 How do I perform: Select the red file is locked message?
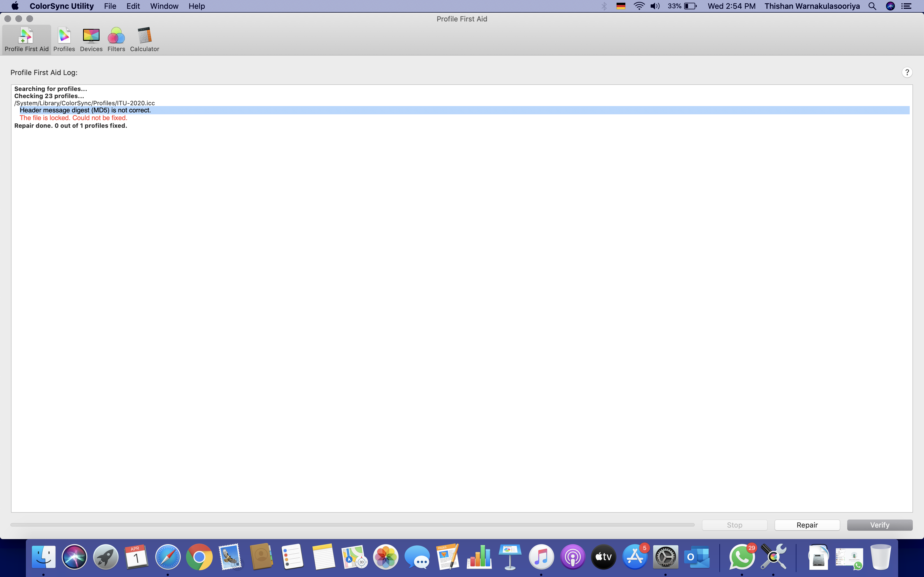pos(73,118)
